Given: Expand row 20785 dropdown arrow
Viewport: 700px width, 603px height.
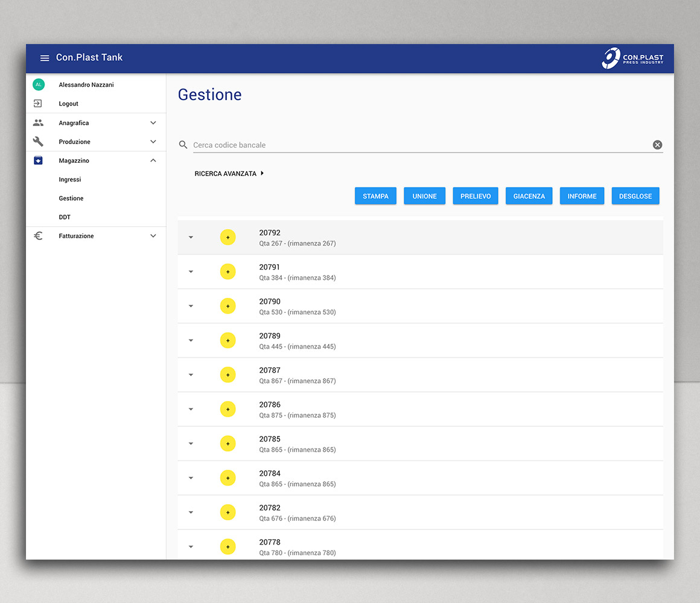Looking at the screenshot, I should click(191, 443).
